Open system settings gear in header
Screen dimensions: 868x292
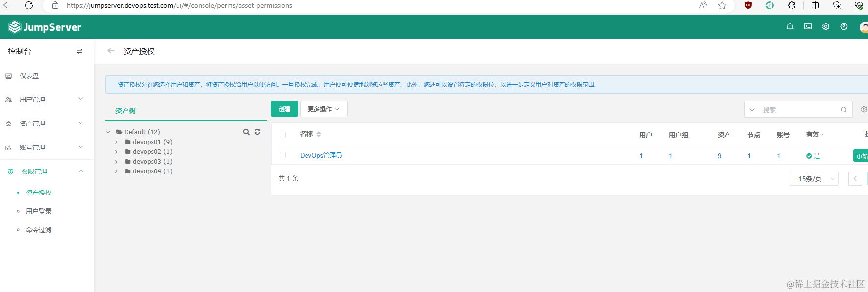tap(826, 26)
